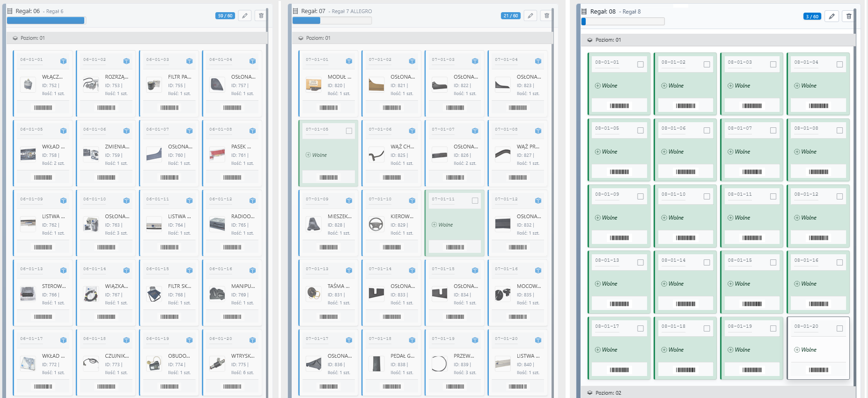Screen dimensions: 868x398
Task: Click the red belt thumbnail in slot 06-01-08
Action: click(217, 154)
